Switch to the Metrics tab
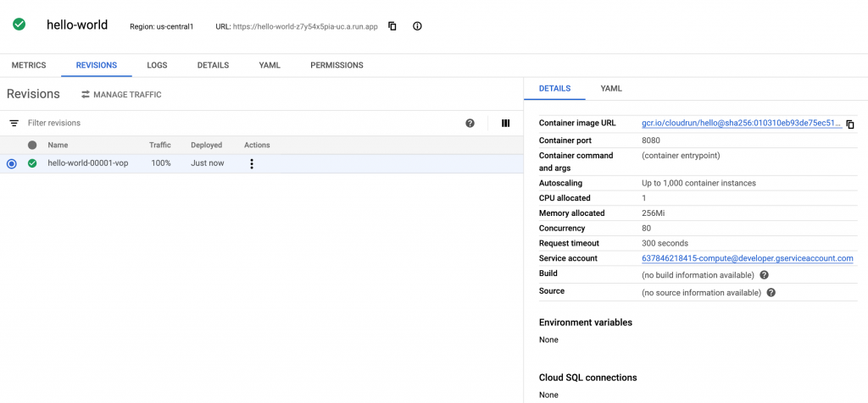Image resolution: width=868 pixels, height=403 pixels. (x=29, y=65)
